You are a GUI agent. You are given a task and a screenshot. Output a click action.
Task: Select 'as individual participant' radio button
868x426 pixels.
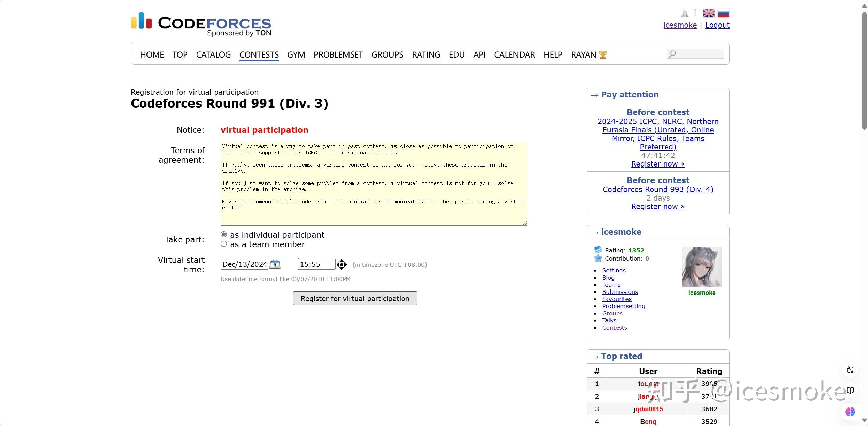point(224,234)
